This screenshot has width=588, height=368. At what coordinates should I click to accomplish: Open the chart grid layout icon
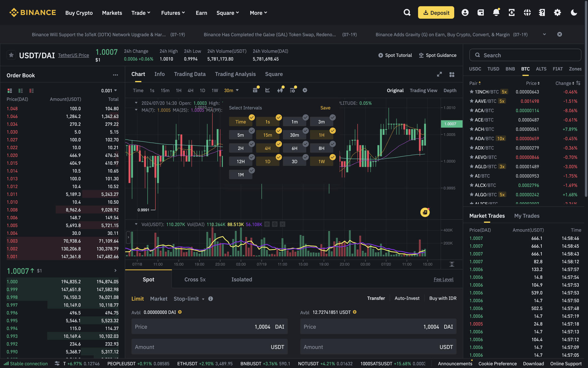[452, 75]
